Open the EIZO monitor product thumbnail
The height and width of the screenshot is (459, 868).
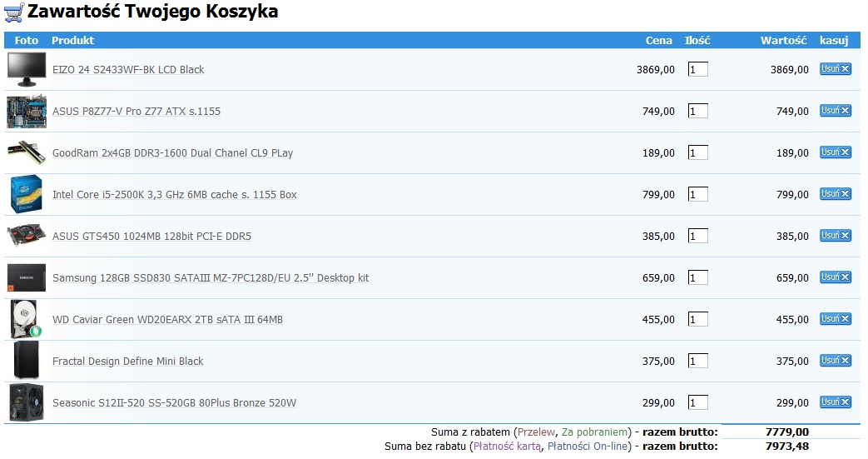pyautogui.click(x=27, y=70)
